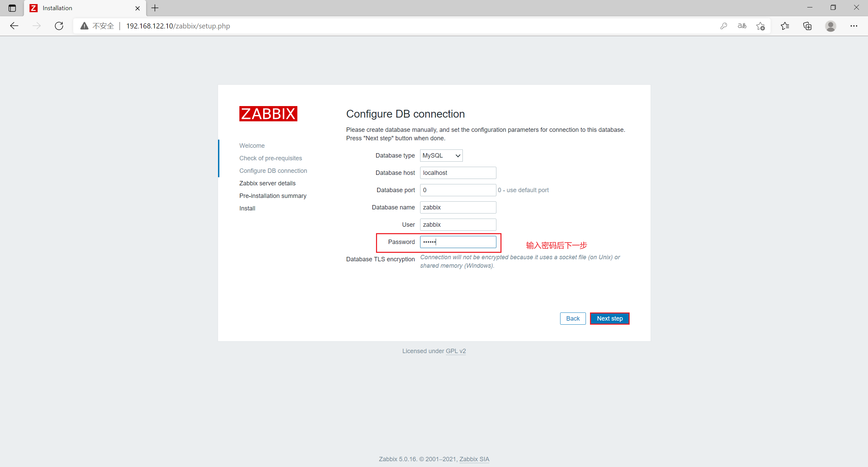Restore down the browser window
This screenshot has height=467, width=868.
(833, 7)
